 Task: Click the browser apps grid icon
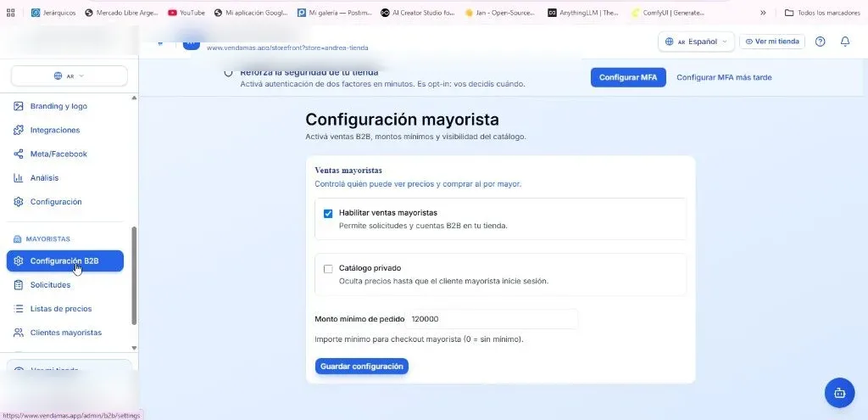coord(10,12)
